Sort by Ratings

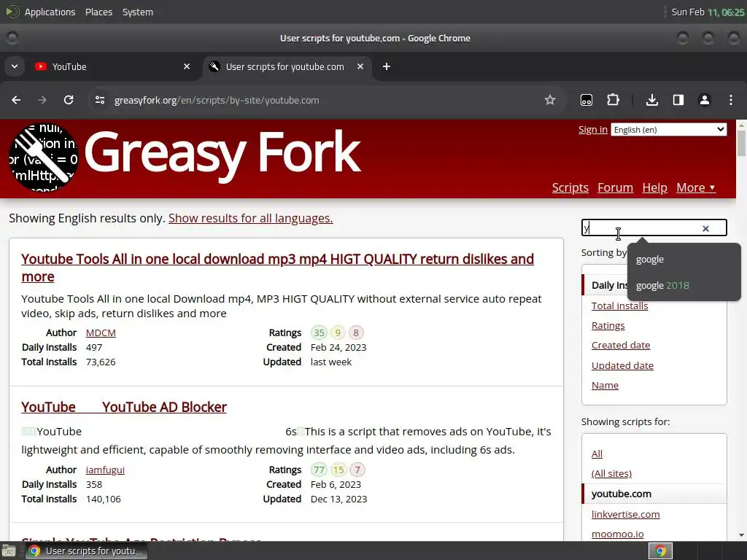point(608,326)
